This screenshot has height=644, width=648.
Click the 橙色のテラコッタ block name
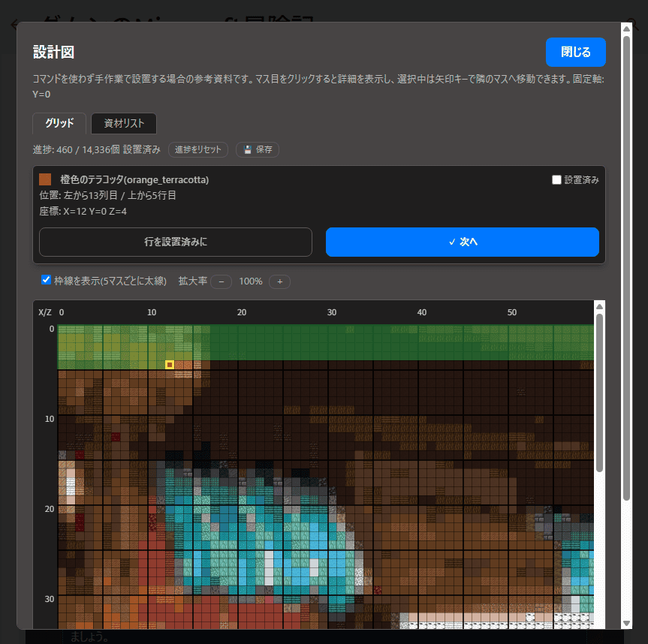click(134, 179)
